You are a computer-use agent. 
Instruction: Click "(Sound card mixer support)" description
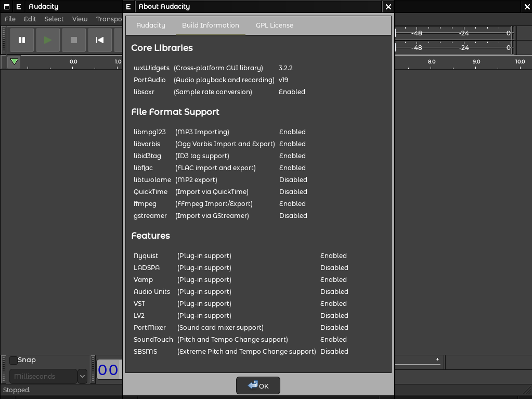pos(220,327)
